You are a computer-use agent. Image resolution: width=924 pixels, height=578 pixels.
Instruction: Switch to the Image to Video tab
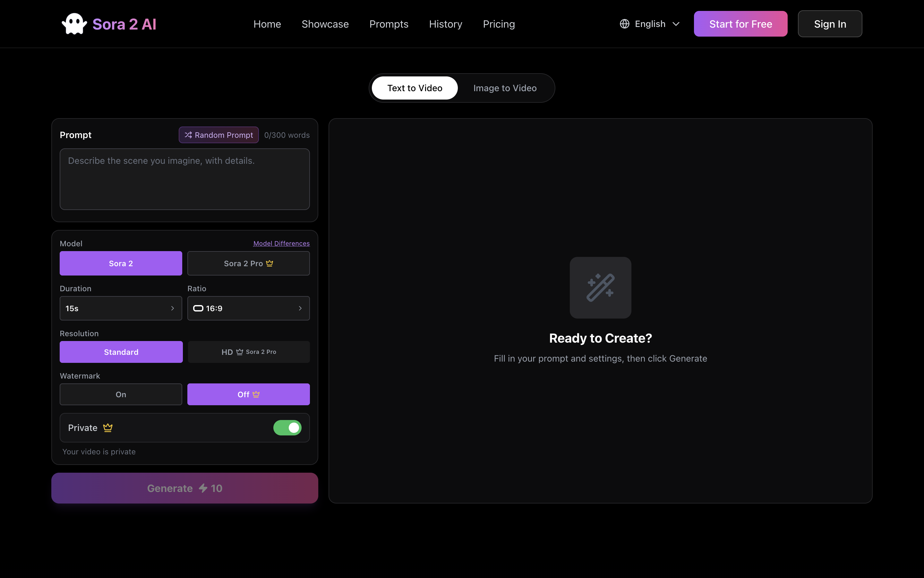coord(505,88)
